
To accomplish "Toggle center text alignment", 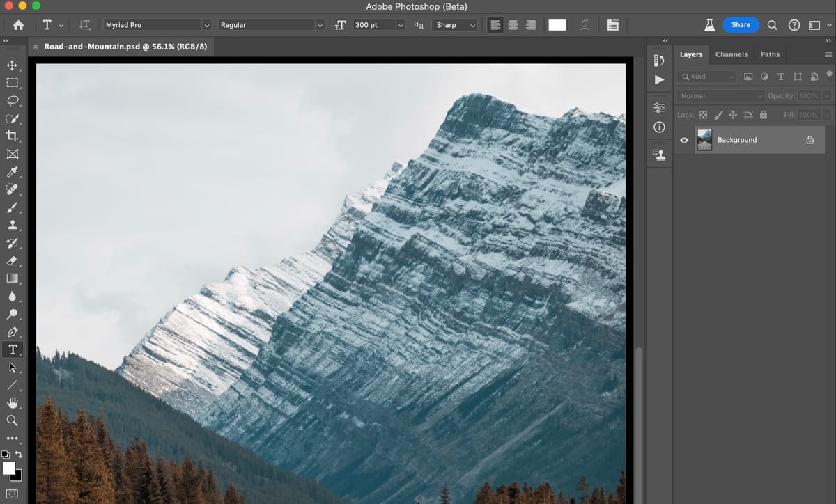I will tap(513, 25).
